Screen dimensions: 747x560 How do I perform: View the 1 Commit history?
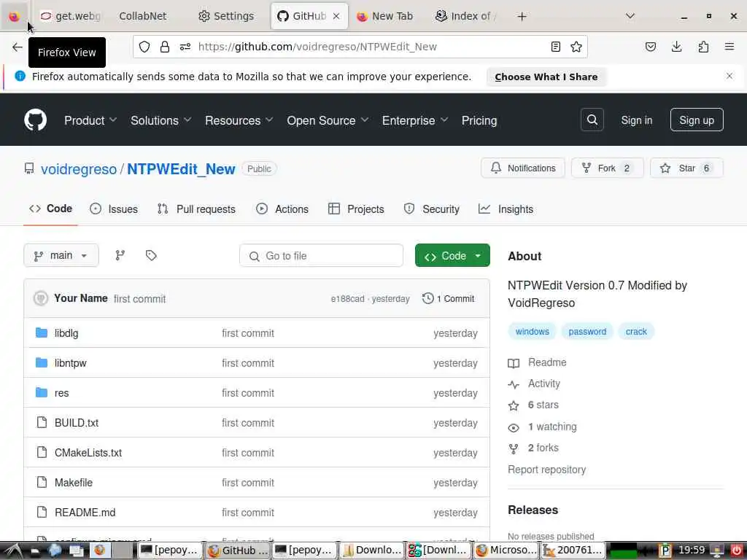coord(449,298)
